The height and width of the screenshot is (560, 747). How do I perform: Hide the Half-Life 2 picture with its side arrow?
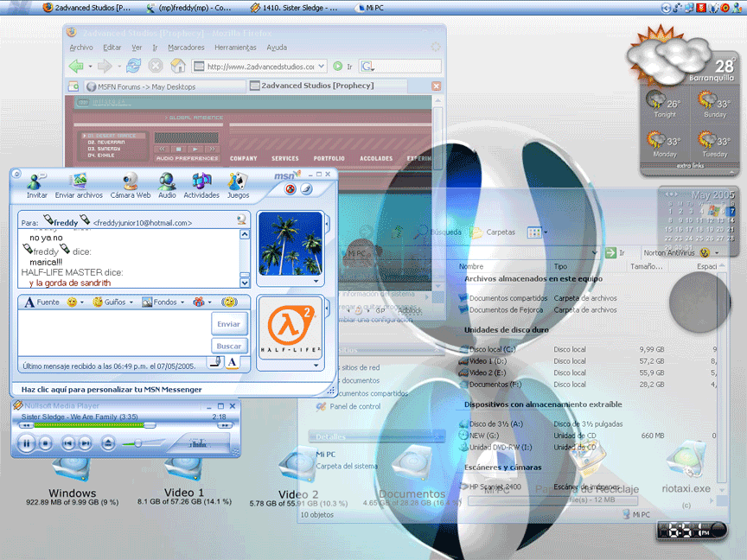tap(328, 309)
